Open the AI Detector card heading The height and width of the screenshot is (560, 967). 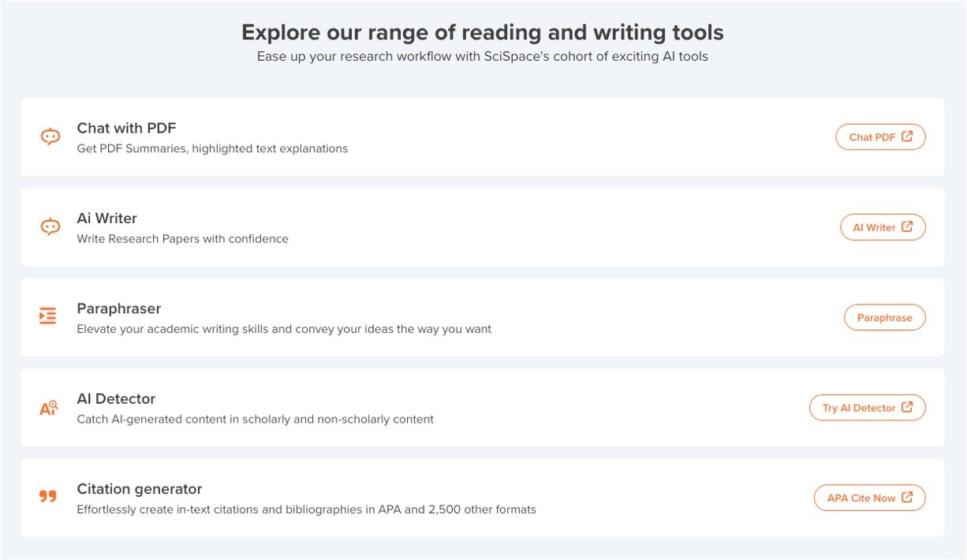click(116, 399)
